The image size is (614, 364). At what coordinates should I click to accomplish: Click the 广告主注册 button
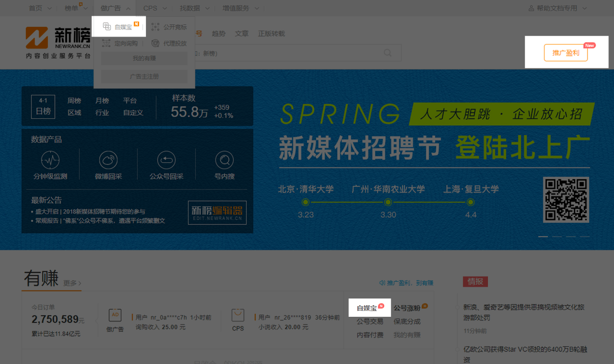tap(144, 76)
